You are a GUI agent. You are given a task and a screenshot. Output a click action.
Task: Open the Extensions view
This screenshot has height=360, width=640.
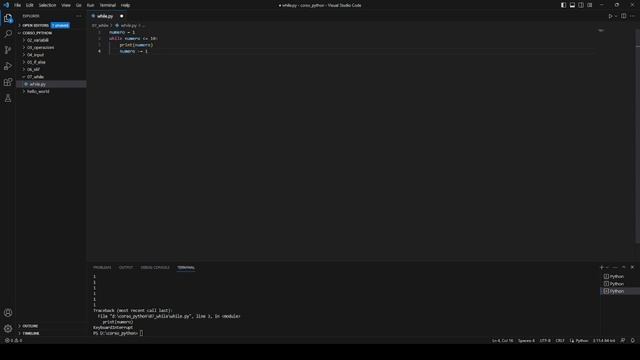coord(8,82)
